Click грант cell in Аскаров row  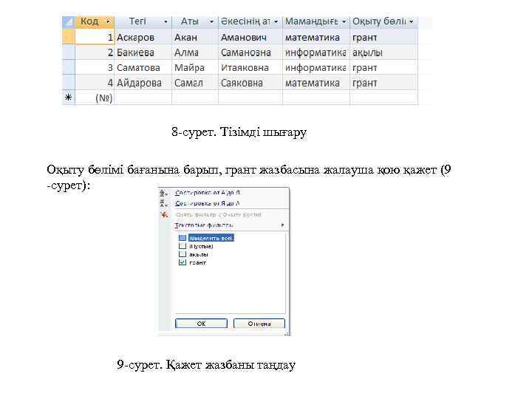click(383, 38)
